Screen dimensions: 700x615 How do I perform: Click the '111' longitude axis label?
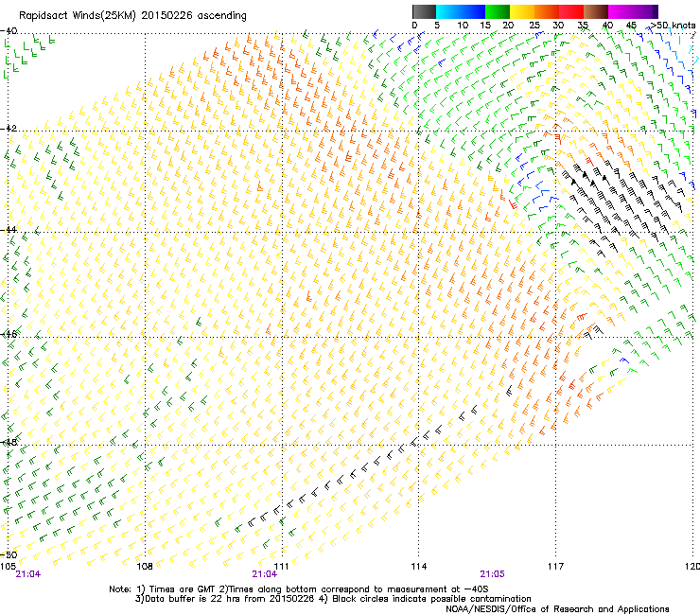281,567
